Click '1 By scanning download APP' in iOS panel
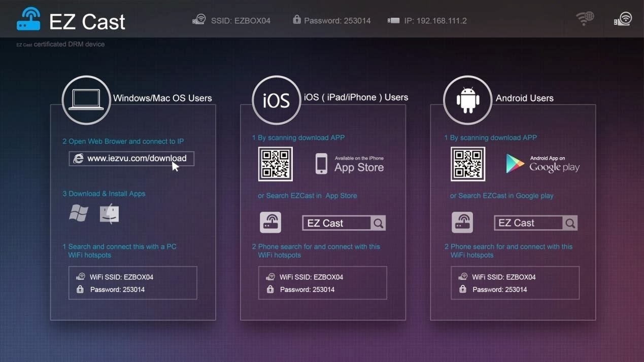 (298, 137)
